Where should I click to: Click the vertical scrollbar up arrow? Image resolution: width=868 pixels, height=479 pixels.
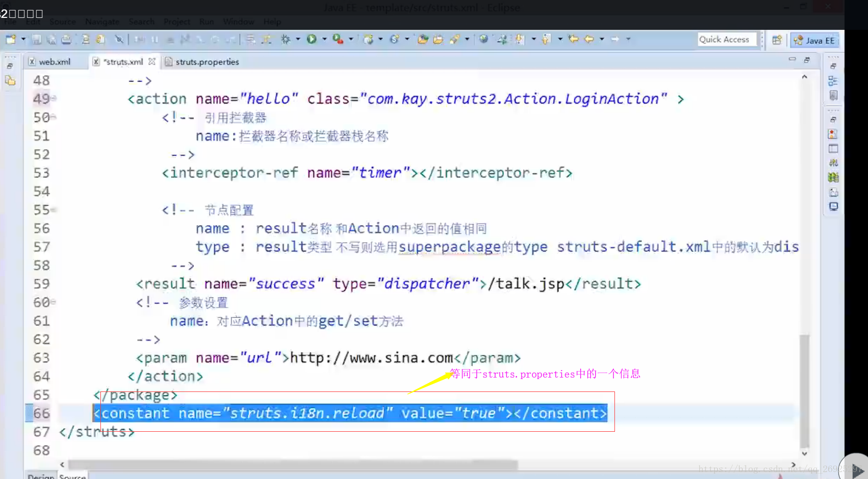pos(804,77)
